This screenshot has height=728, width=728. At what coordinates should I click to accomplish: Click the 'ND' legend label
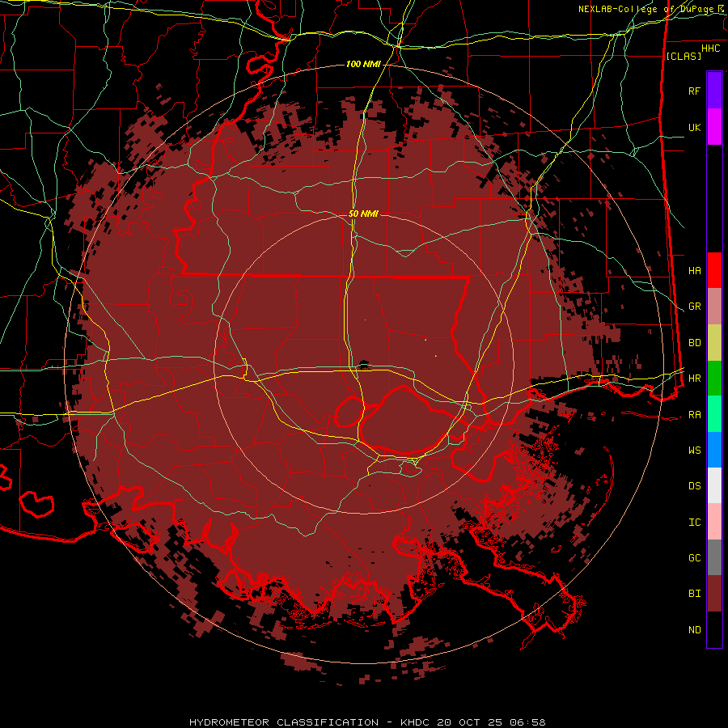pos(695,630)
